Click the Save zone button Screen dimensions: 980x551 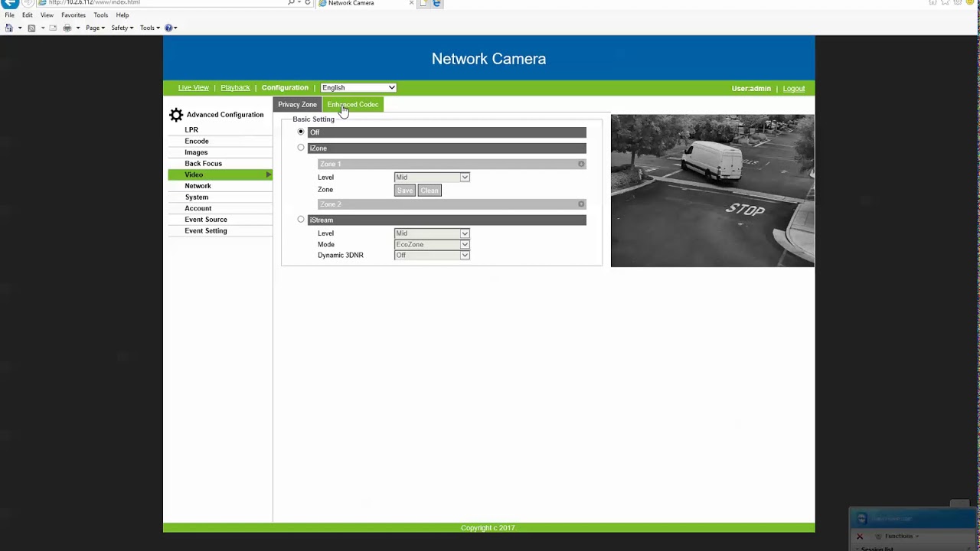[405, 191]
